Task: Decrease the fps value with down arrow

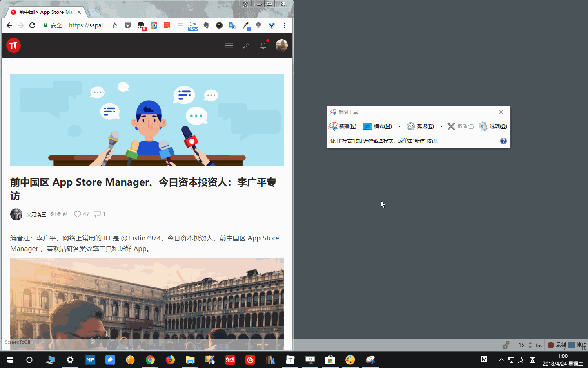Action: (530, 348)
